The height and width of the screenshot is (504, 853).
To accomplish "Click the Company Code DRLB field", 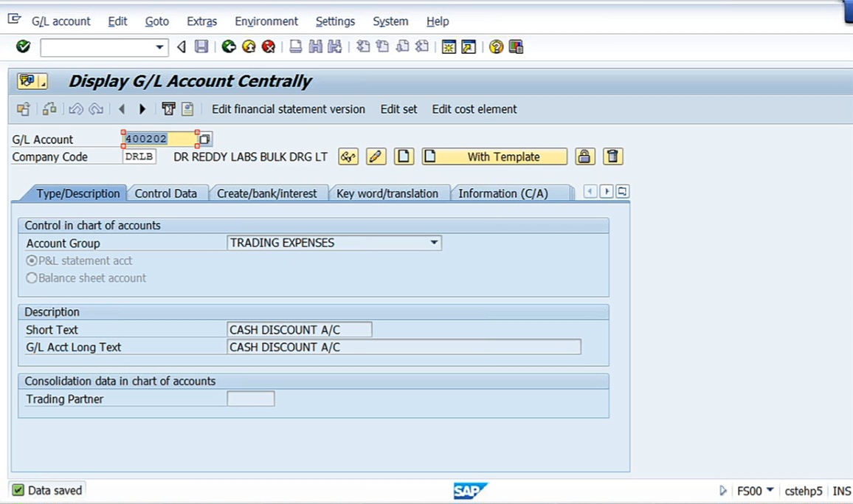I will coord(139,156).
